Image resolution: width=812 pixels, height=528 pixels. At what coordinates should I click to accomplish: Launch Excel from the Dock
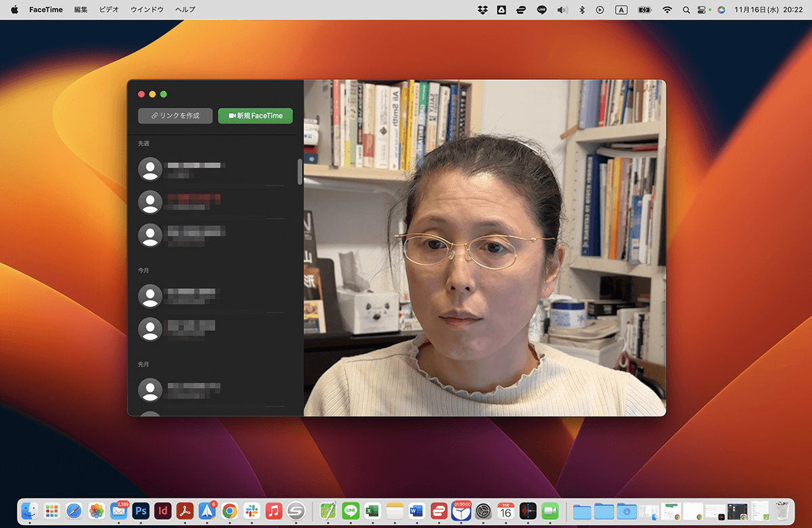(372, 510)
